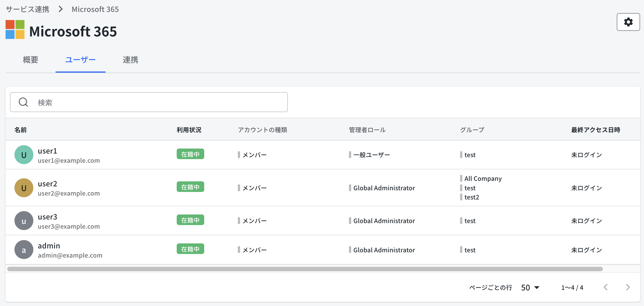The image size is (644, 306).
Task: Open the サービス連携 breadcrumb link
Action: coord(28,9)
